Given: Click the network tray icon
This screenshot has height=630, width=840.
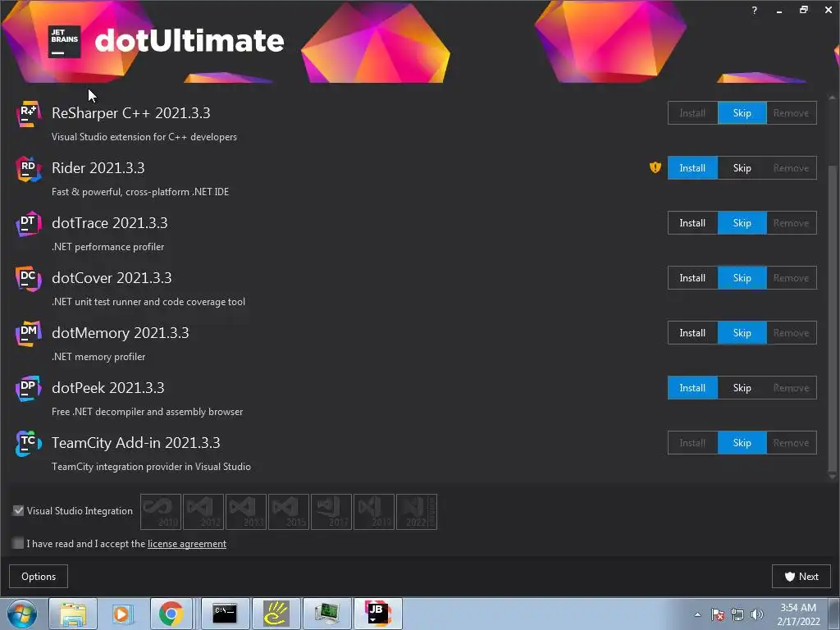Looking at the screenshot, I should coord(737,614).
